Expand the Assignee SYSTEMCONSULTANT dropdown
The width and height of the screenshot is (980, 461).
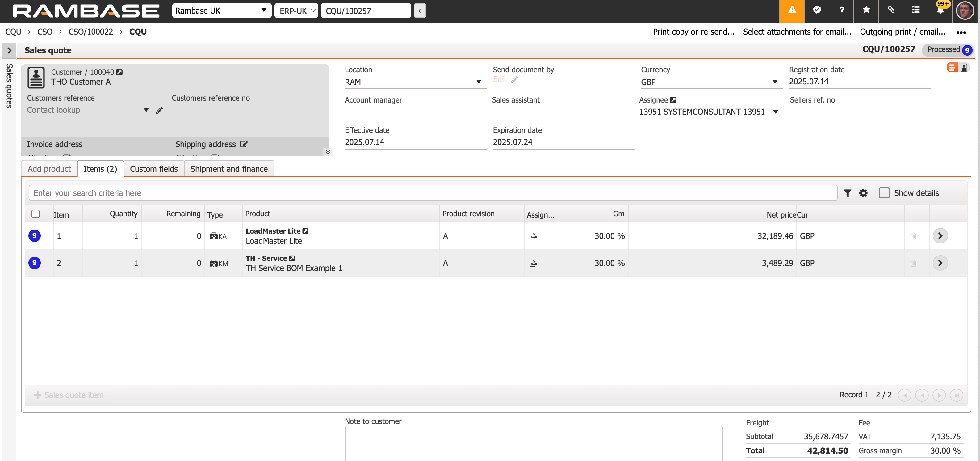tap(775, 112)
